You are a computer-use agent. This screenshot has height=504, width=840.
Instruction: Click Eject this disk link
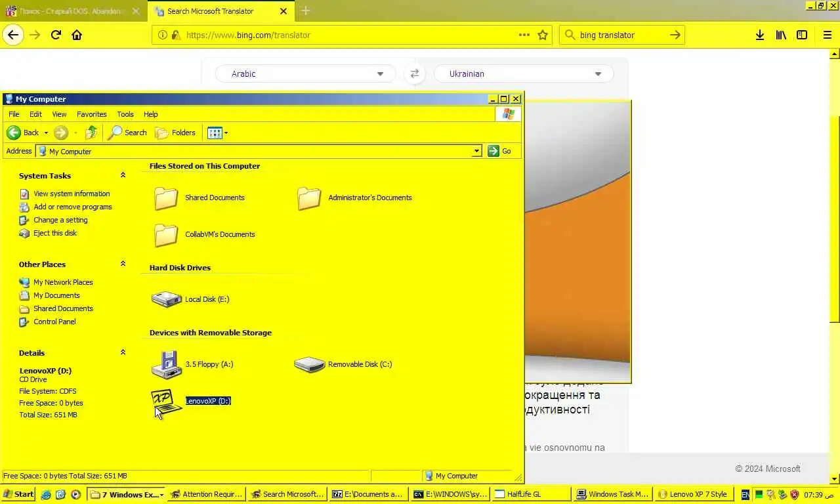point(55,233)
